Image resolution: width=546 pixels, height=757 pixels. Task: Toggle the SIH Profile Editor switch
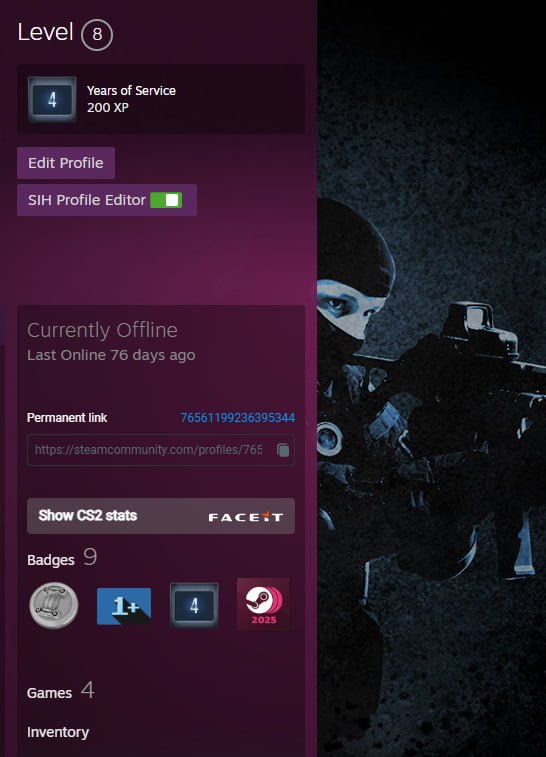[x=166, y=200]
